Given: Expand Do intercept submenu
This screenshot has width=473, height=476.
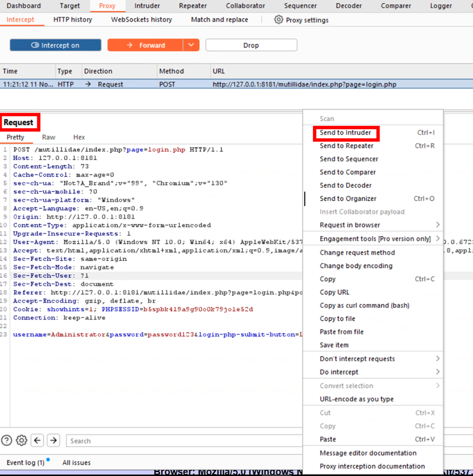Looking at the screenshot, I should pos(437,372).
